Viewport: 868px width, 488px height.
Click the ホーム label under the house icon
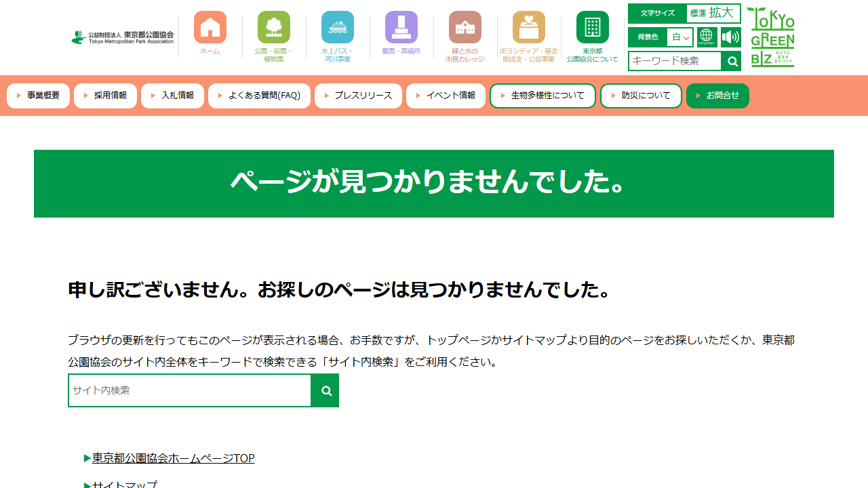(x=210, y=52)
